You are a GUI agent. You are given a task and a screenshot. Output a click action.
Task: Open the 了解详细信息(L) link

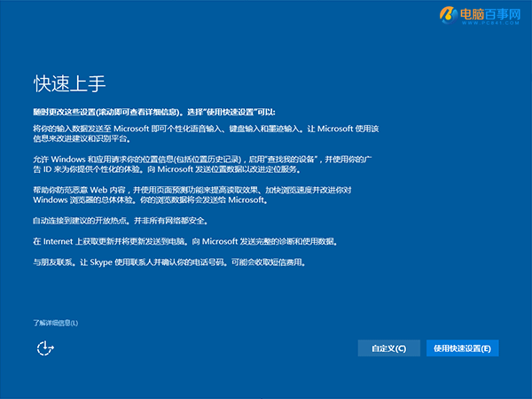point(56,323)
